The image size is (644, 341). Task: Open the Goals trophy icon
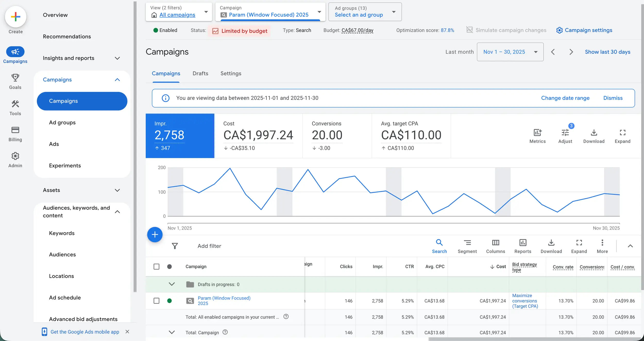pyautogui.click(x=15, y=78)
